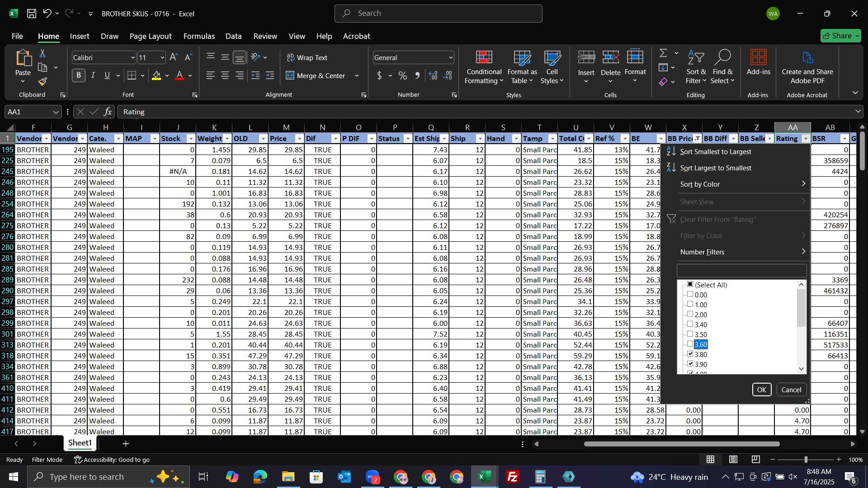
Task: Click the zoom slider handle
Action: click(x=806, y=460)
